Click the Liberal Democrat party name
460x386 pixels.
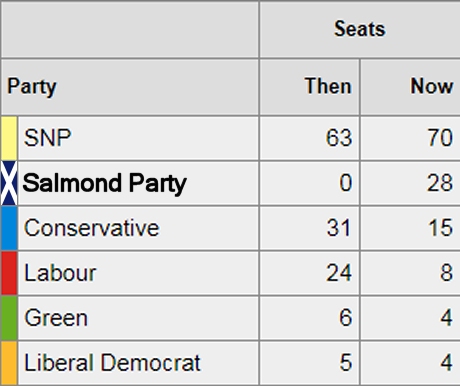coord(113,363)
